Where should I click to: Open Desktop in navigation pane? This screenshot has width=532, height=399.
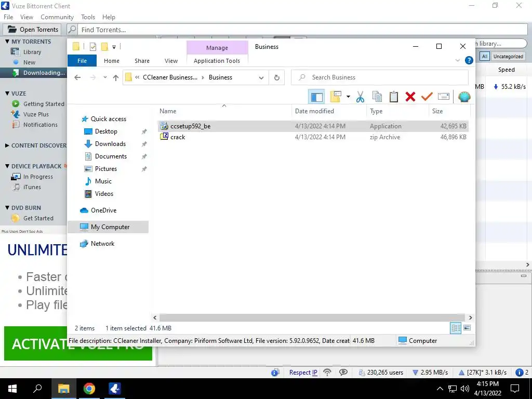pyautogui.click(x=106, y=131)
